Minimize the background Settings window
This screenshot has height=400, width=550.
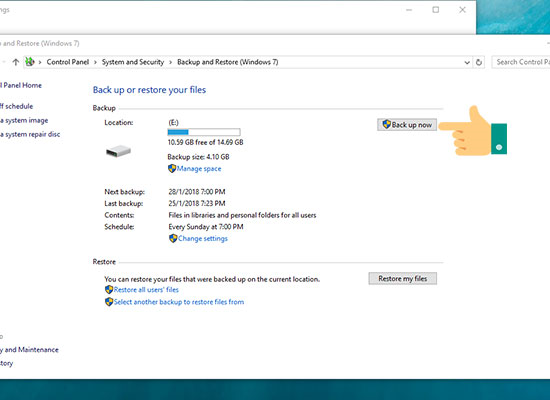409,10
